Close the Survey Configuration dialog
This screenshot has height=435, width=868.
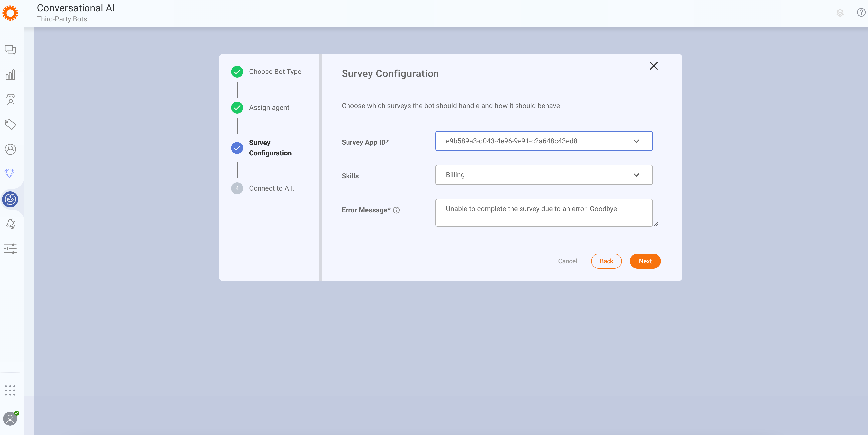[654, 66]
